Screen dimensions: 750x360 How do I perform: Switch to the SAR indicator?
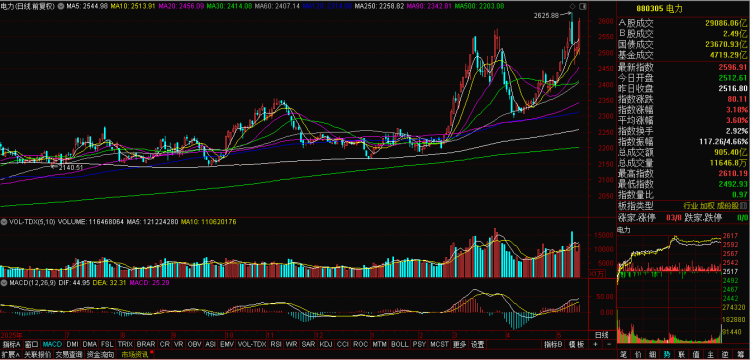(x=309, y=344)
